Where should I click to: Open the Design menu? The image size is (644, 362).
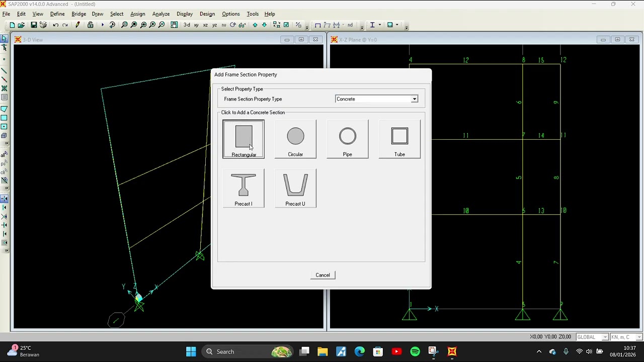pyautogui.click(x=207, y=14)
